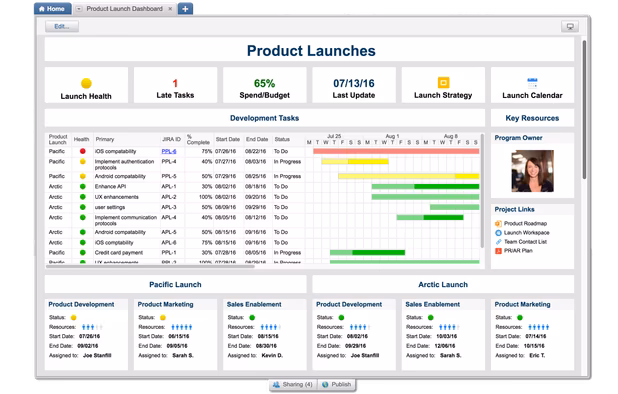Viewport: 618px width, 394px height.
Task: Select the green Gantt bar for Enhance API
Action: pyautogui.click(x=425, y=186)
